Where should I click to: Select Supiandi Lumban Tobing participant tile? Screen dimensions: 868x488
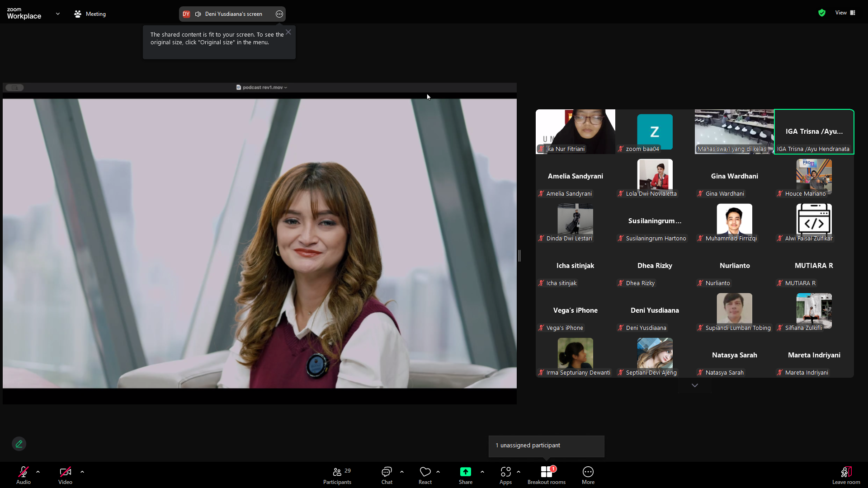point(735,310)
